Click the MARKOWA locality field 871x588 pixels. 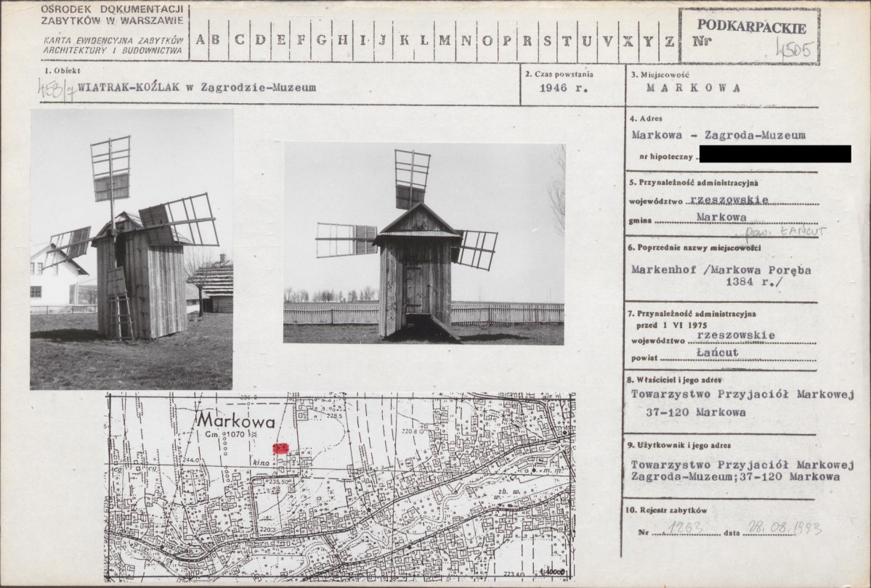pos(693,88)
